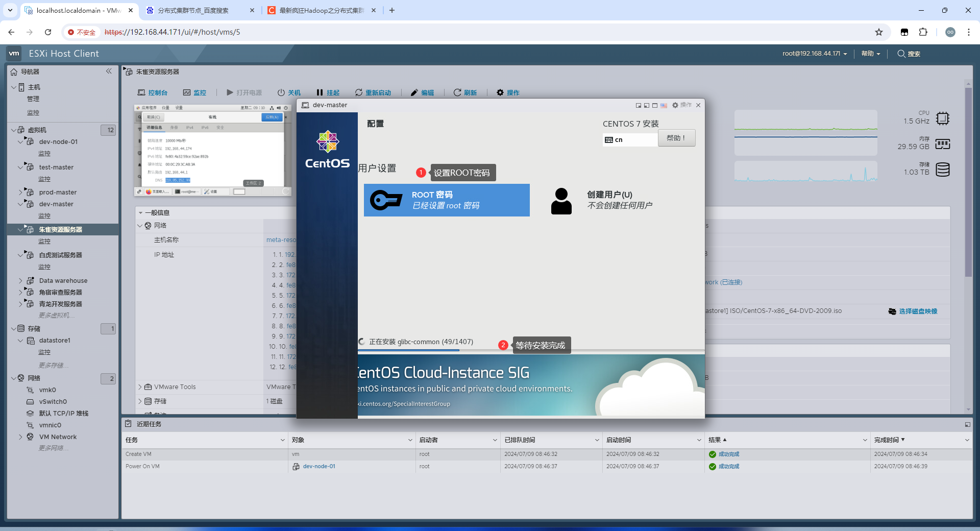
Task: Maximize the 近期任务 panel icon
Action: tap(967, 424)
